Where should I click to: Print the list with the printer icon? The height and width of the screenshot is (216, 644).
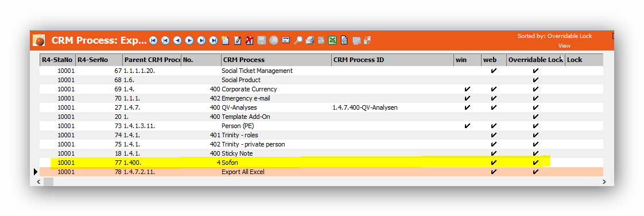click(x=310, y=40)
